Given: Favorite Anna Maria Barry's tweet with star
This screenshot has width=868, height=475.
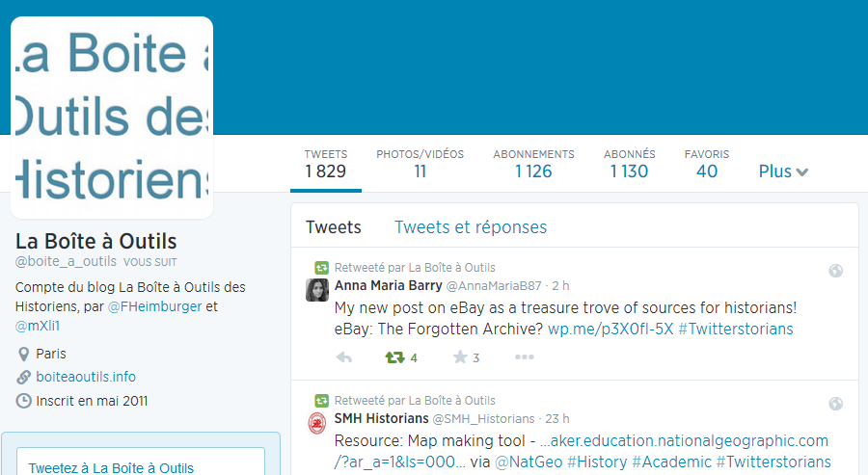Looking at the screenshot, I should point(460,357).
